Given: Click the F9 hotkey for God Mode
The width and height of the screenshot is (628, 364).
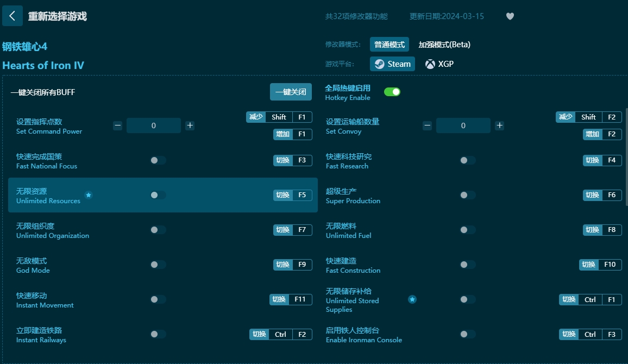Looking at the screenshot, I should [292, 265].
